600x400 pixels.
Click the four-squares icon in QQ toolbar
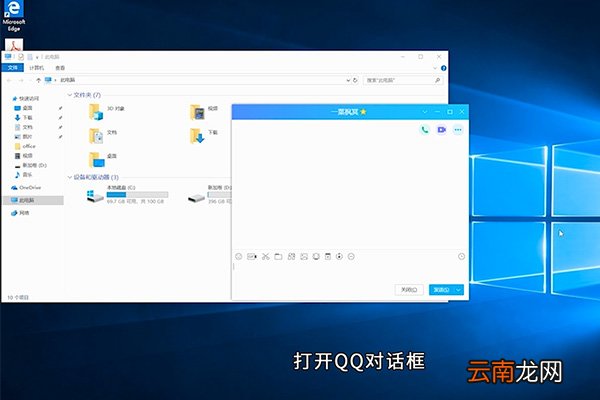[x=291, y=256]
